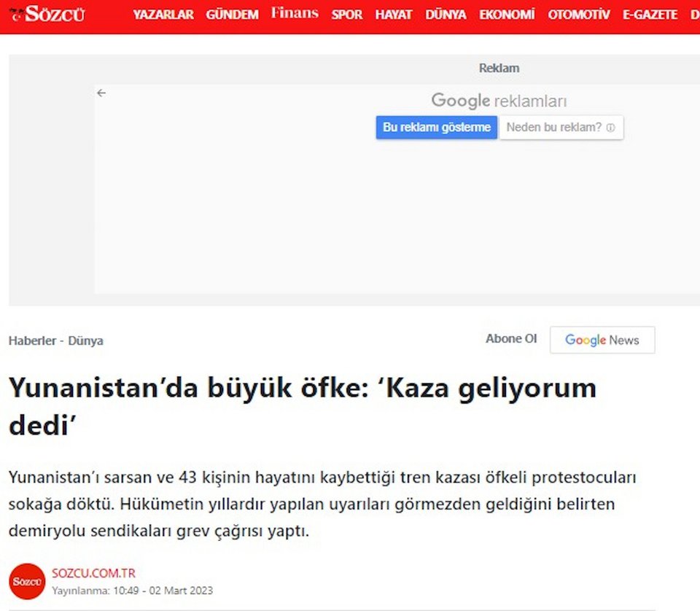The width and height of the screenshot is (700, 611).
Task: Click the article summary paragraph
Action: point(322,504)
